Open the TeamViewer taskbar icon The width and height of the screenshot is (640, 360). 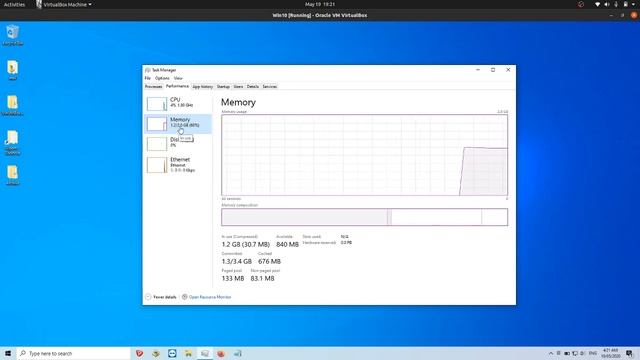(172, 353)
